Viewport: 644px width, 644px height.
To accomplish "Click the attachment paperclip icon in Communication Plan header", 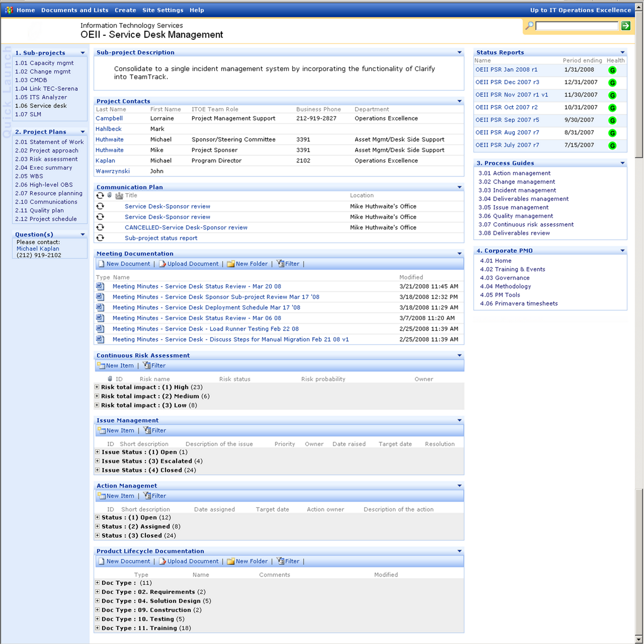I will 109,196.
